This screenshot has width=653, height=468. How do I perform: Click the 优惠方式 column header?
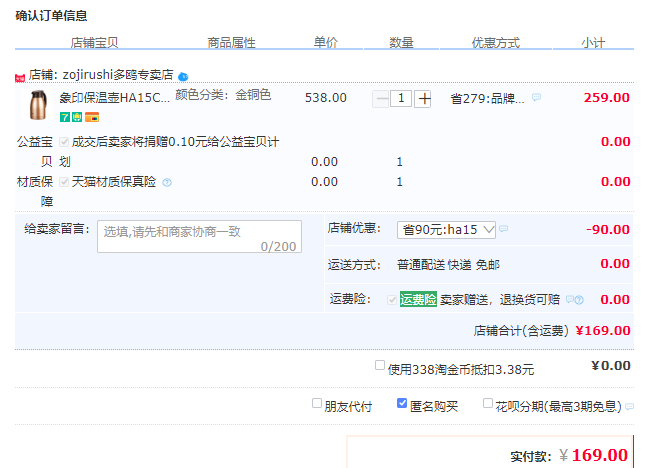coord(496,42)
